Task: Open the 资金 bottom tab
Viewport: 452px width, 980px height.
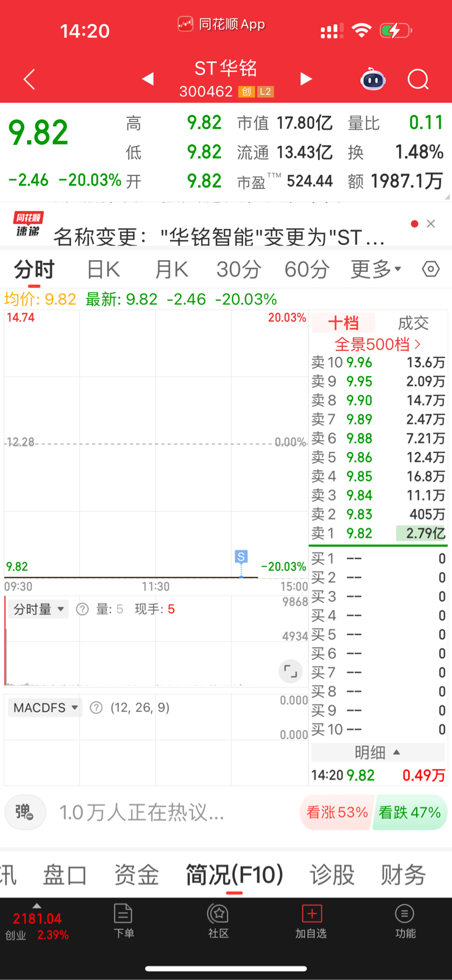Action: coord(137,875)
